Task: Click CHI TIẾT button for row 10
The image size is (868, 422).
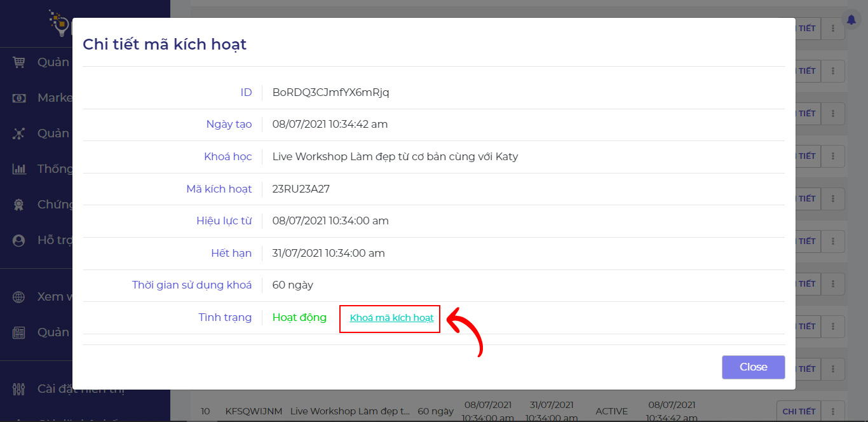Action: coord(798,411)
